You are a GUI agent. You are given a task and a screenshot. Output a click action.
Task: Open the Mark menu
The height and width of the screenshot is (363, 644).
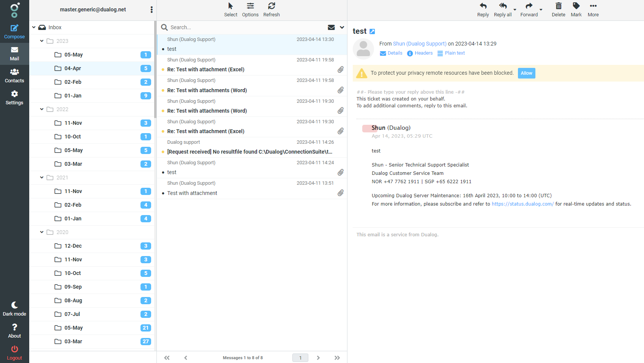(x=576, y=10)
